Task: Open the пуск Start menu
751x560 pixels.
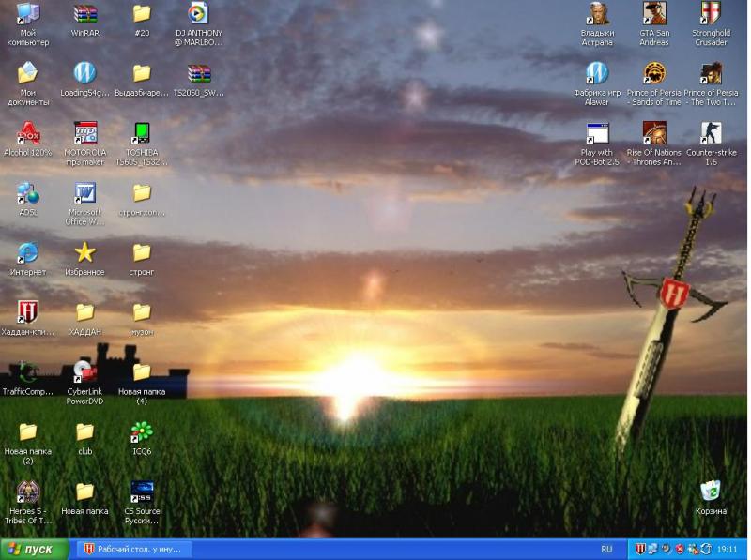Action: click(x=34, y=550)
